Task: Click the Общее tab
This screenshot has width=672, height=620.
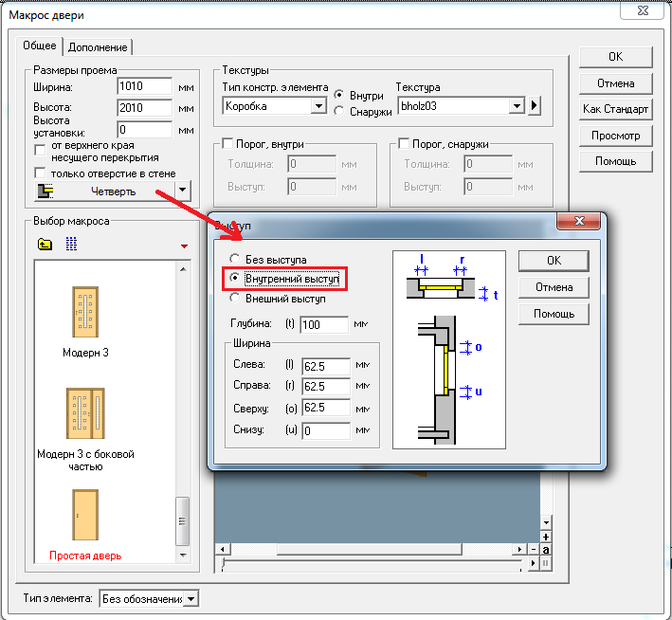Action: (41, 46)
